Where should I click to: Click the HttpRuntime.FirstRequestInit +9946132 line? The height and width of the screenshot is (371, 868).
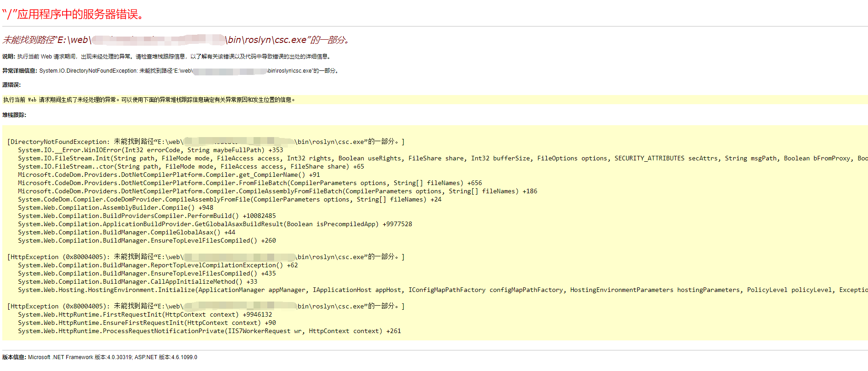(145, 314)
